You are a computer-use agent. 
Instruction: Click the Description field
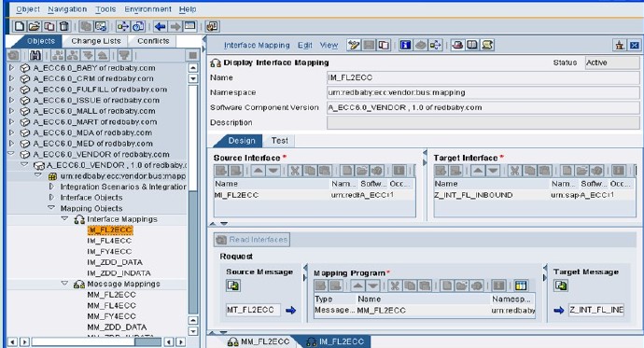(483, 123)
